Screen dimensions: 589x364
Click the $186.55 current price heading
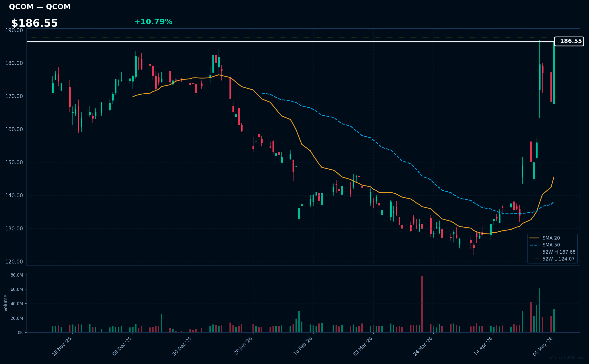point(35,23)
